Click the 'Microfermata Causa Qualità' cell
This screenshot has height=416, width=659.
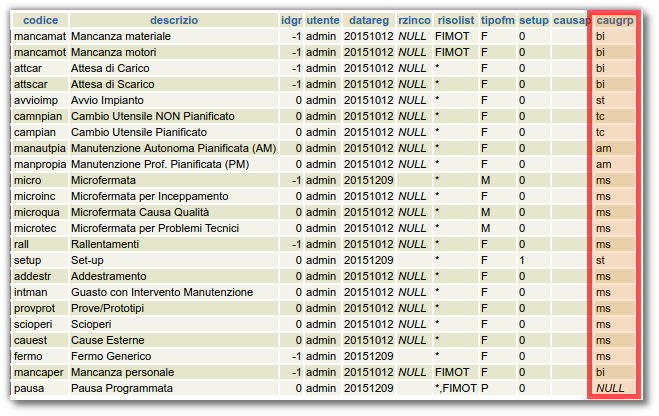click(x=140, y=212)
